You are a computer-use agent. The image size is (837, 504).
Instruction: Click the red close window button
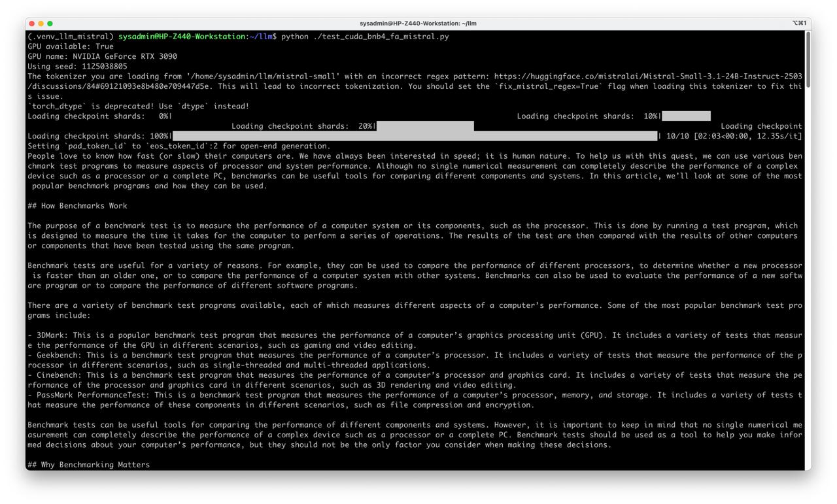[31, 24]
